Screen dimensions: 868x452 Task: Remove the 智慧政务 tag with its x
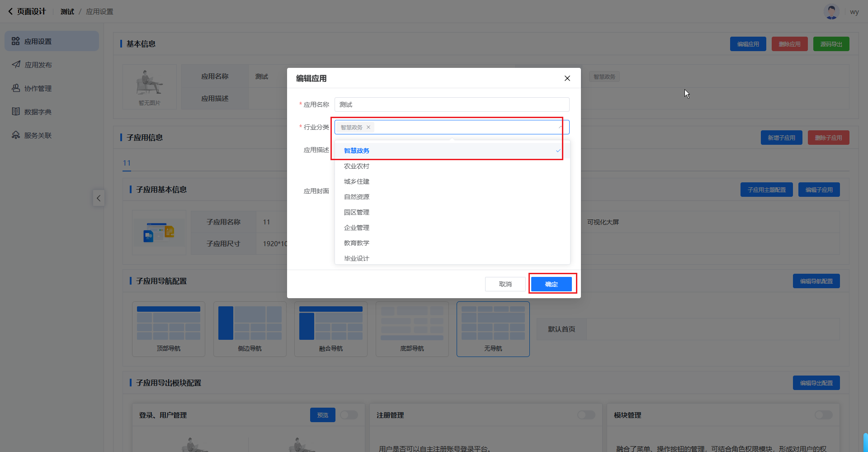tap(368, 127)
